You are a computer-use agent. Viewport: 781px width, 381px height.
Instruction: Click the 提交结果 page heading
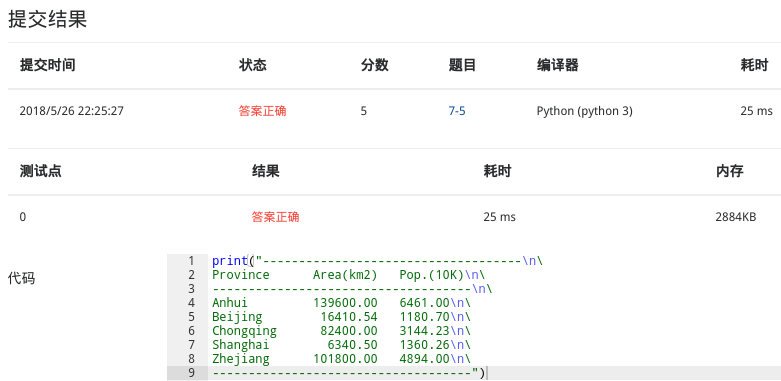48,19
